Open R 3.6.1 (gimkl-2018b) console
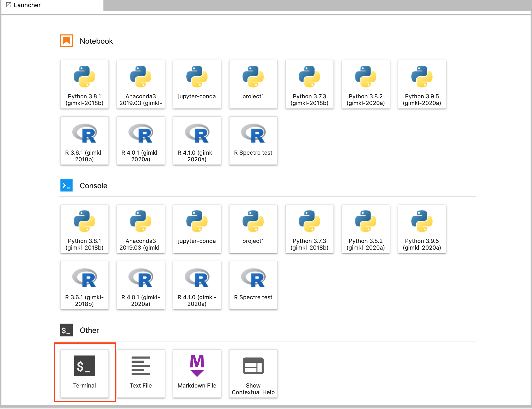 84,285
